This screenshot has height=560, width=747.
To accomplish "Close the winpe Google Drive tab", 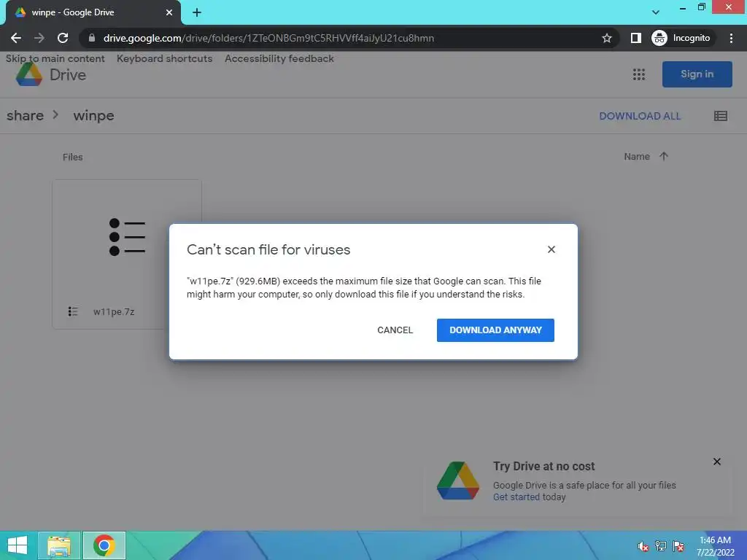I will (169, 12).
